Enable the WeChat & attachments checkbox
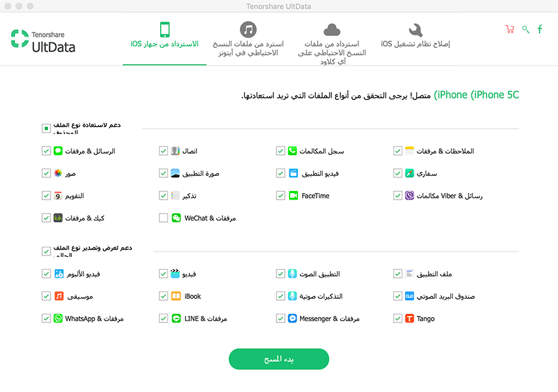The image size is (558, 392). click(163, 218)
